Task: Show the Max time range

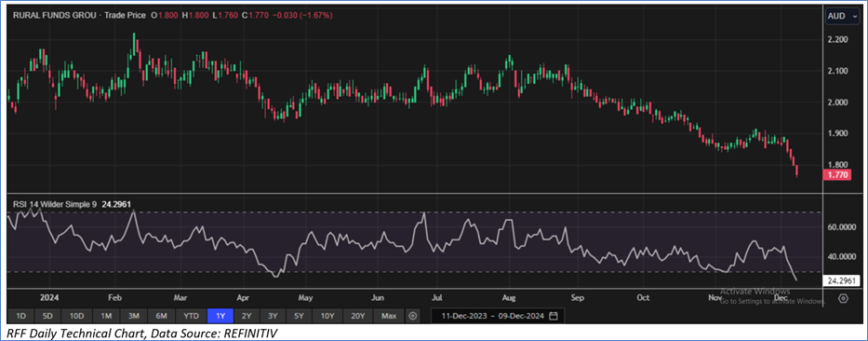Action: tap(389, 316)
